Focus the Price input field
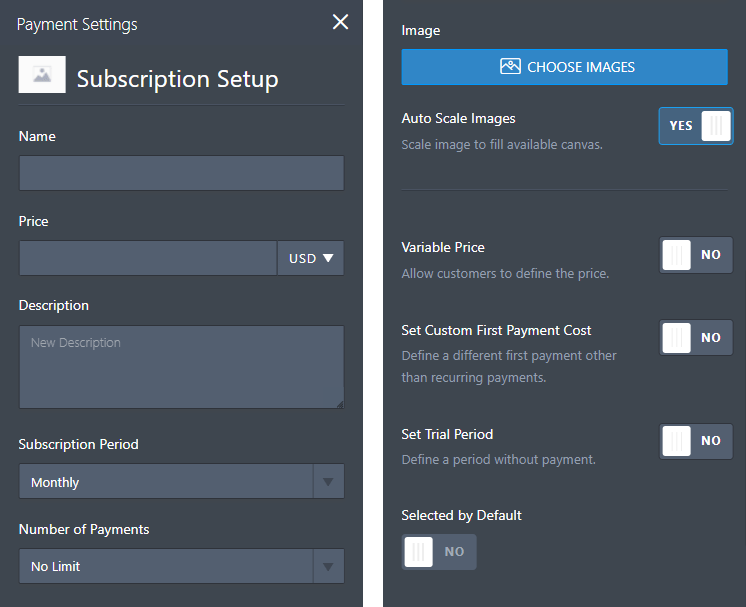The width and height of the screenshot is (746, 607). click(147, 258)
